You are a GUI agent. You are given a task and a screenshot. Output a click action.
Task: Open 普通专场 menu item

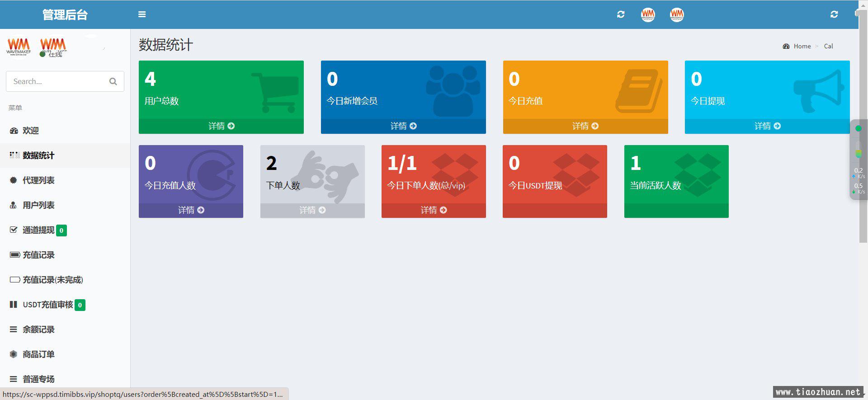65,379
